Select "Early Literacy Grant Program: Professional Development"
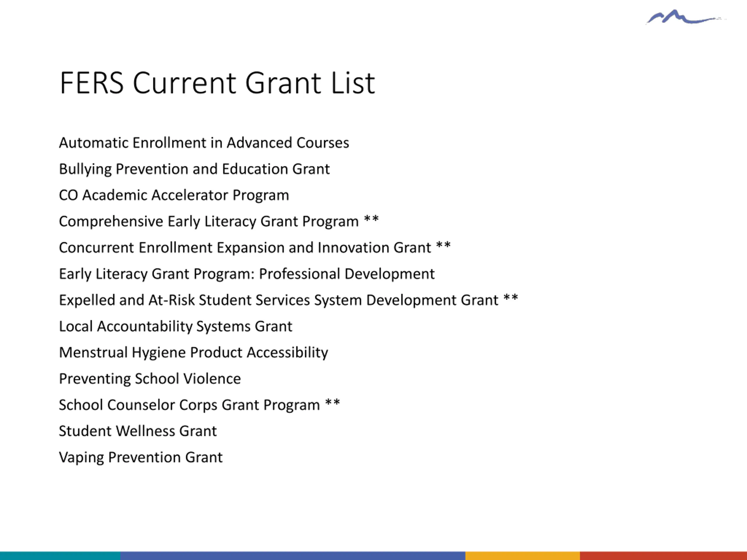 pos(247,274)
